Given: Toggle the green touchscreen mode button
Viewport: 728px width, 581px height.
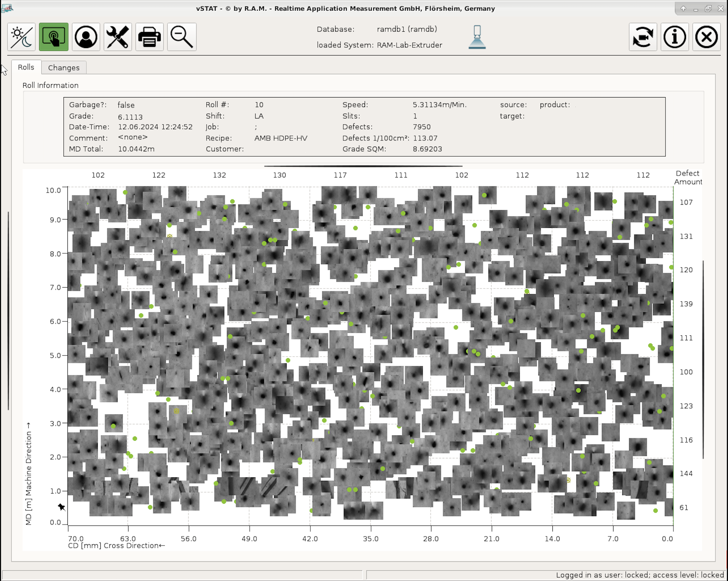Looking at the screenshot, I should click(53, 37).
